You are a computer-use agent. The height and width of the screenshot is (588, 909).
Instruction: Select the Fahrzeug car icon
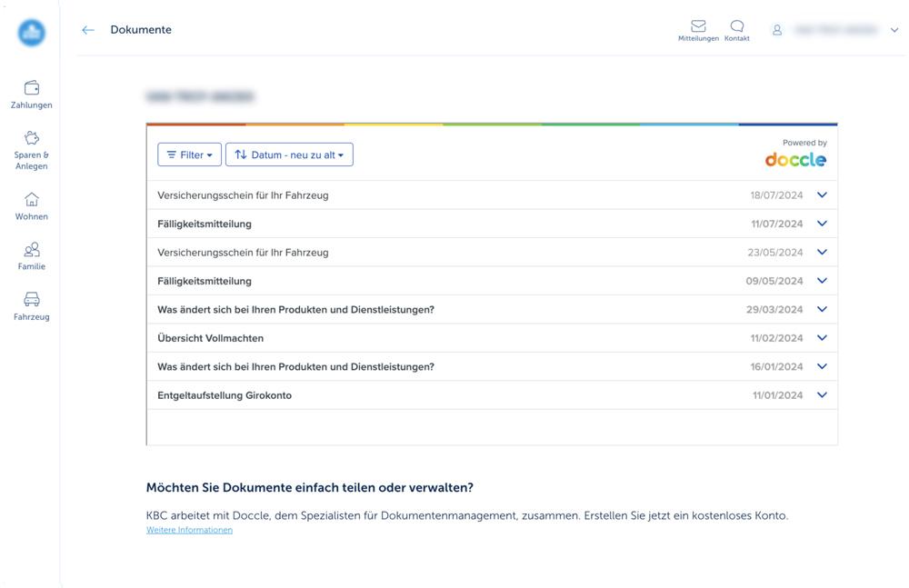tap(32, 300)
